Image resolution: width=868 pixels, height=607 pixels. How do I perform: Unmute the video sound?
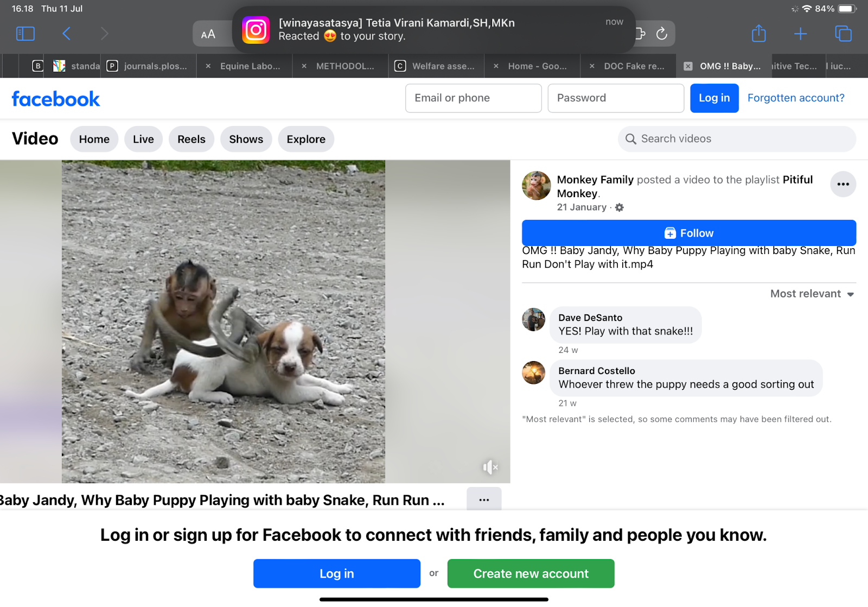(x=490, y=467)
